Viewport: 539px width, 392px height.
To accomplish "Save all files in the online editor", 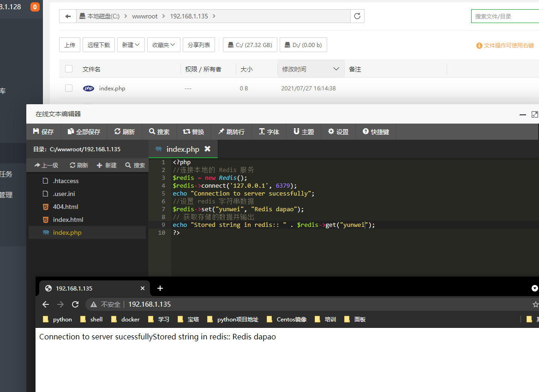I will click(84, 131).
